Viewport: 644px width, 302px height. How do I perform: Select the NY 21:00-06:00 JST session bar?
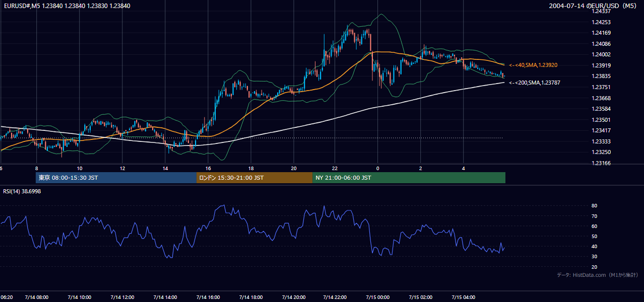[x=409, y=178]
